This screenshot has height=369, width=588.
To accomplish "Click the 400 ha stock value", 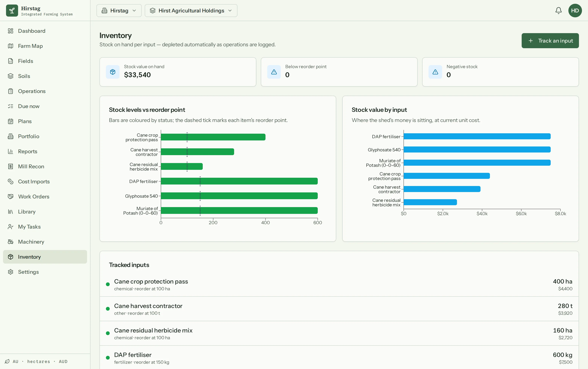I will tap(562, 281).
